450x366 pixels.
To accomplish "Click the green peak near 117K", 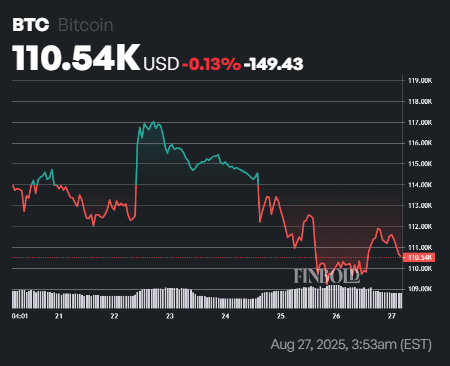I will click(153, 122).
